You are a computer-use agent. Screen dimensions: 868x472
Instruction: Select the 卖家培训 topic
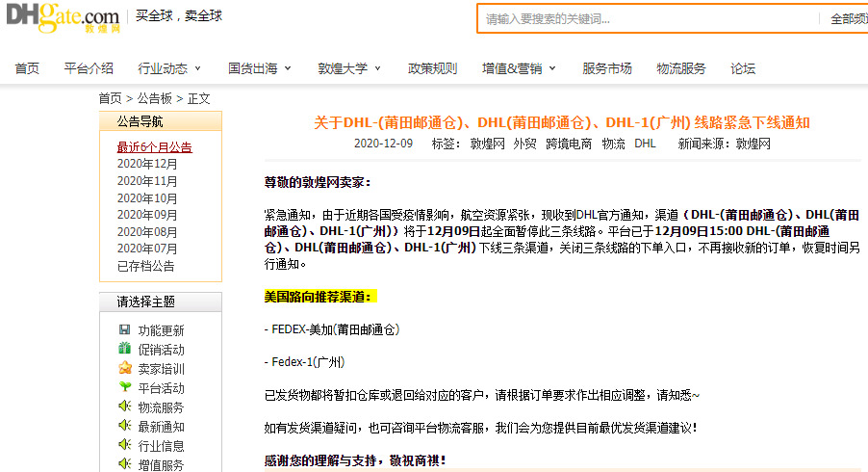tap(161, 369)
